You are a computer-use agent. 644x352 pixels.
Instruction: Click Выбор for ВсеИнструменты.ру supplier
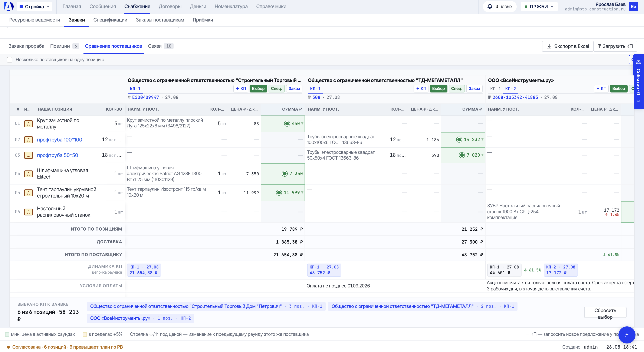(618, 89)
